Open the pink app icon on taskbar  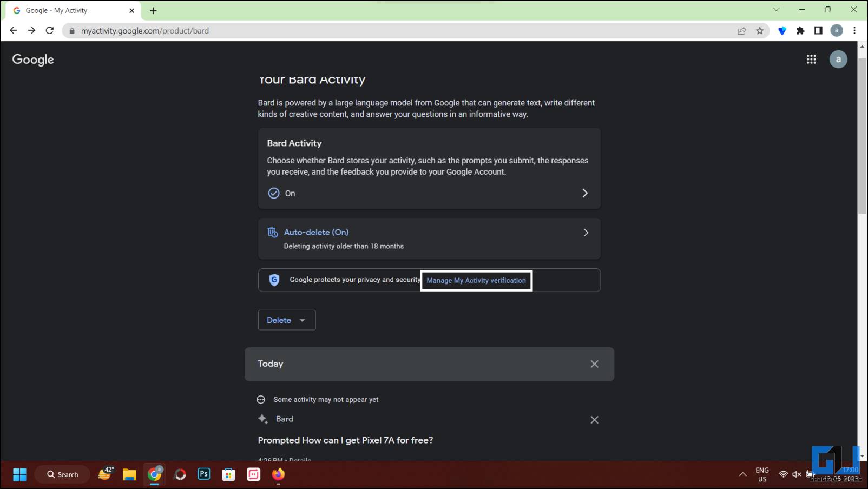253,474
